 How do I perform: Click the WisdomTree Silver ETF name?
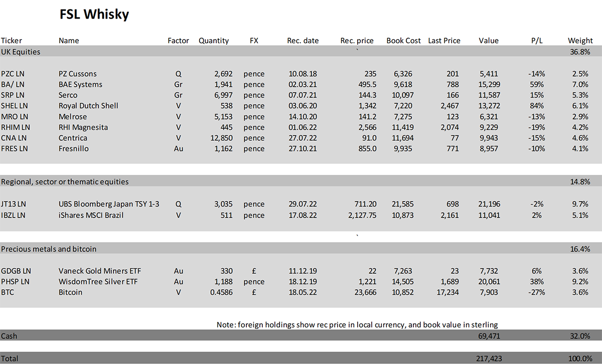[x=98, y=281]
